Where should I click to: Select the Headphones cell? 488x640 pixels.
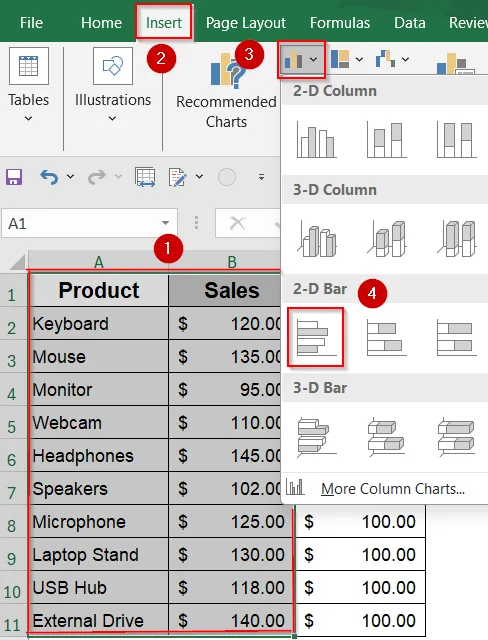[x=99, y=456]
